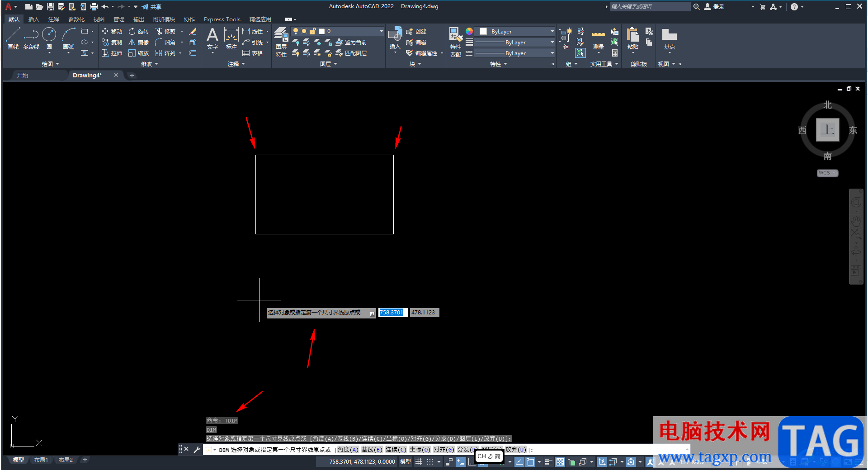Select the 直线 (Line) tool
868x470 pixels.
(13, 38)
